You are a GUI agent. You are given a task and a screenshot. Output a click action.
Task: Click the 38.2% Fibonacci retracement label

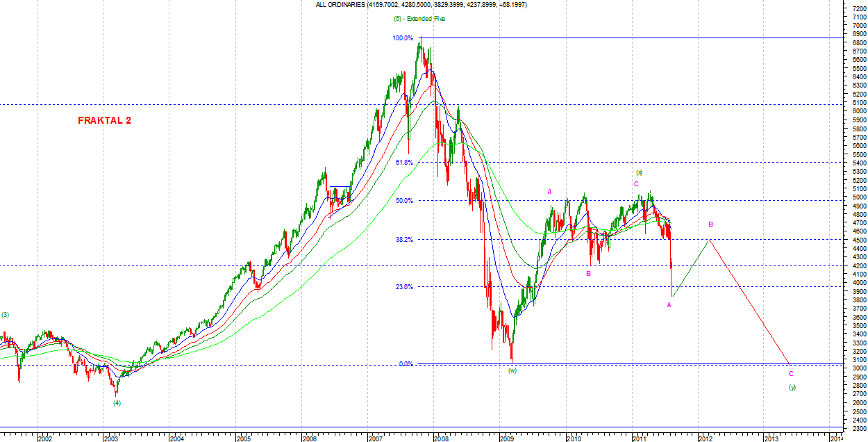[404, 240]
